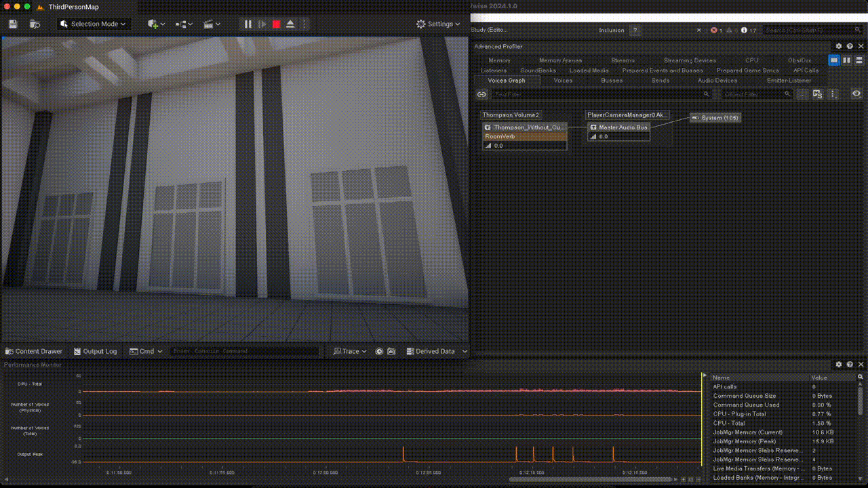
Task: Switch to the Obs/Occ tab
Action: pos(800,60)
